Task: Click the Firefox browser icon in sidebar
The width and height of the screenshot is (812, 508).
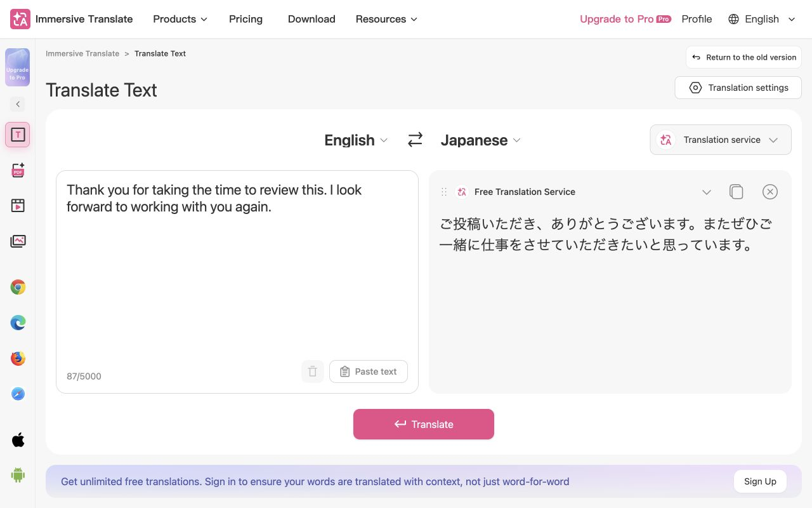Action: (18, 358)
